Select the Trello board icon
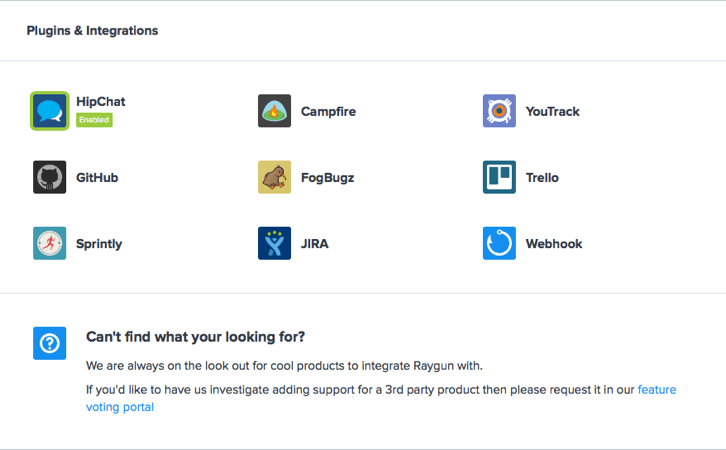Screen dimensions: 726x450 point(499,177)
